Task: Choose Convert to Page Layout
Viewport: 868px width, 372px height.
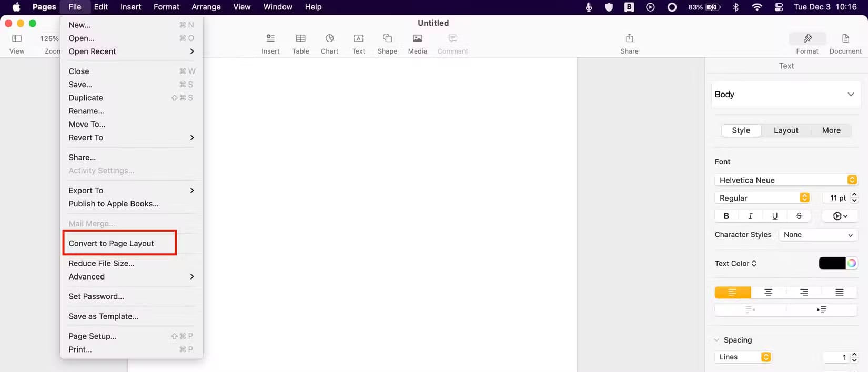Action: click(x=111, y=244)
